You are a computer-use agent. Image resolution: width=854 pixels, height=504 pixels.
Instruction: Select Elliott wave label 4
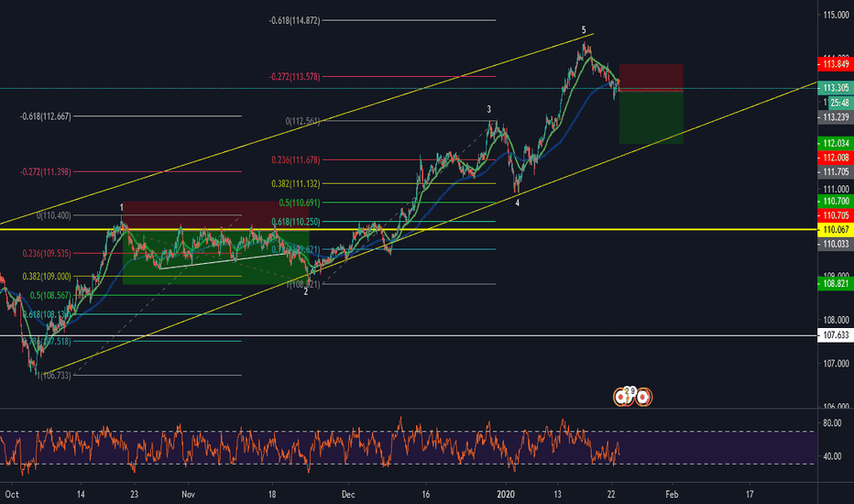[518, 203]
